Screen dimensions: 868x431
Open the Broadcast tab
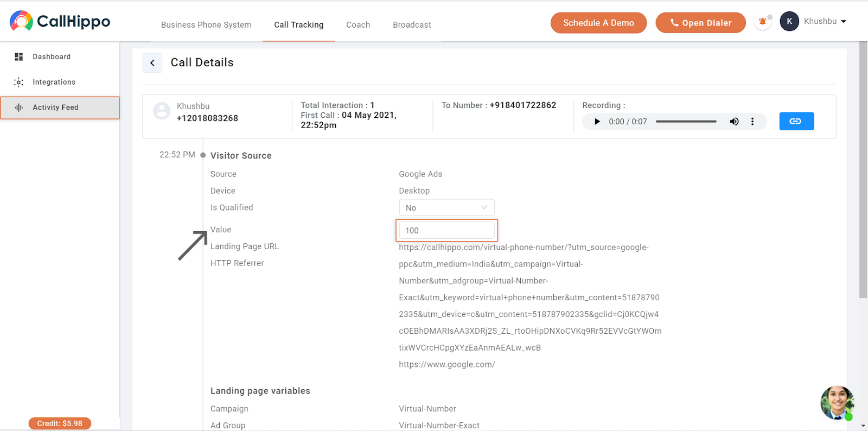tap(412, 25)
